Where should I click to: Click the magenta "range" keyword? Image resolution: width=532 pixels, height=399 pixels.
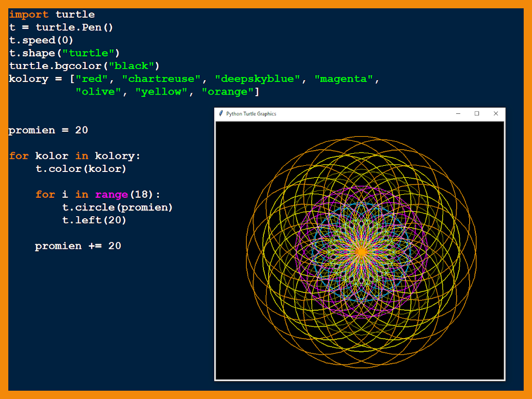(x=111, y=195)
